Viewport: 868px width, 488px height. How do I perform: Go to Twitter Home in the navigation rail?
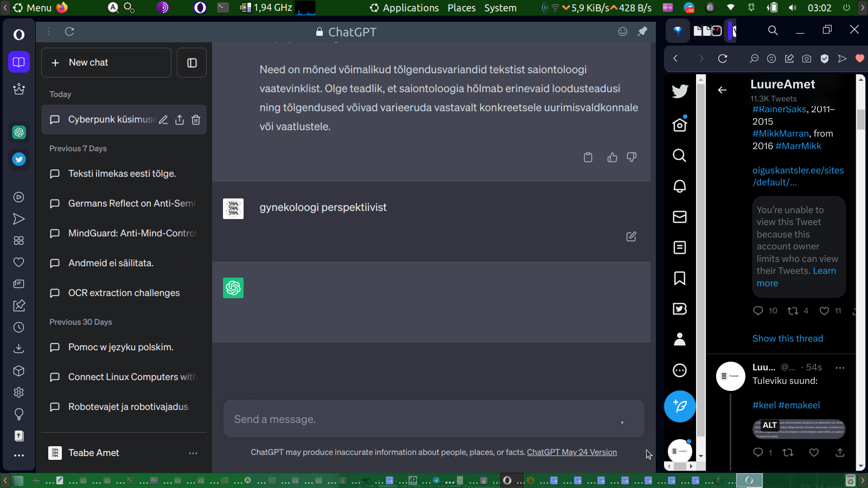(680, 125)
